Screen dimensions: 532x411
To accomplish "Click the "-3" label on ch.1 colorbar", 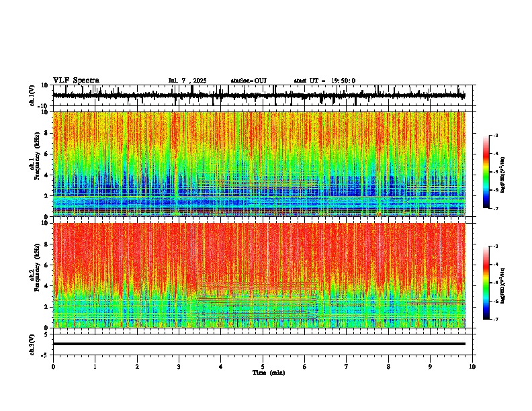I will 495,135.
